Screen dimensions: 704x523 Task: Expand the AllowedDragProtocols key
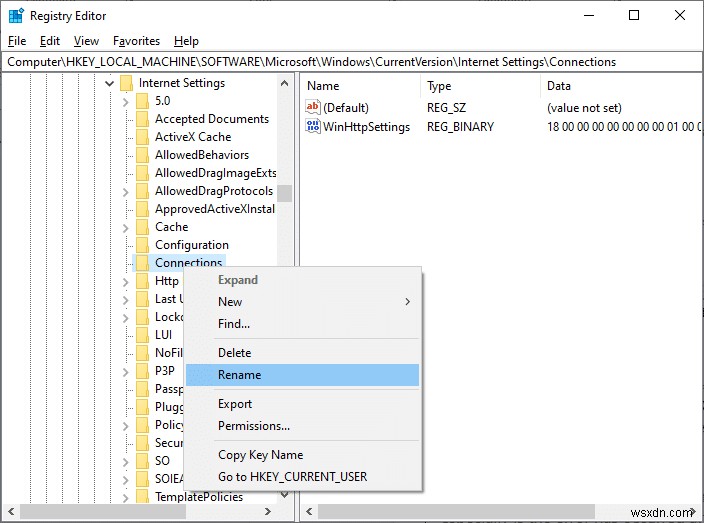126,192
